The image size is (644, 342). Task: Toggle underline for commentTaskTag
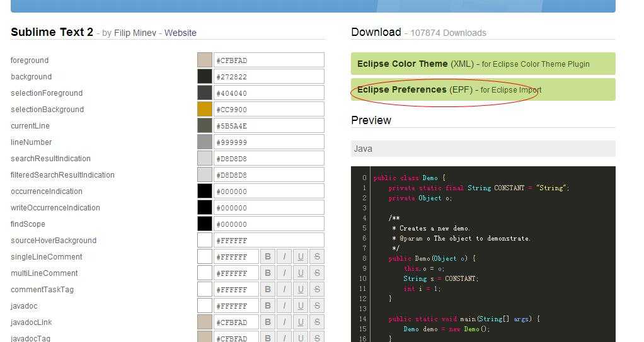(x=300, y=290)
